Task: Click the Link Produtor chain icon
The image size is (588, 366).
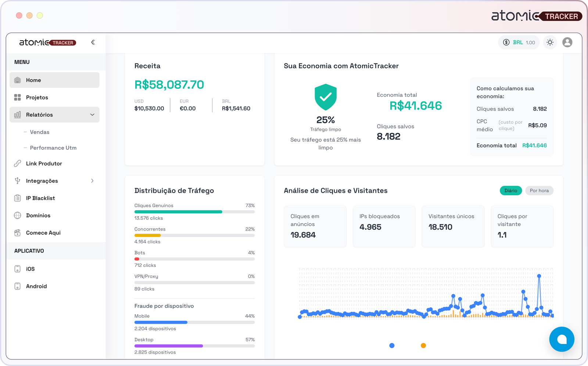Action: 17,163
